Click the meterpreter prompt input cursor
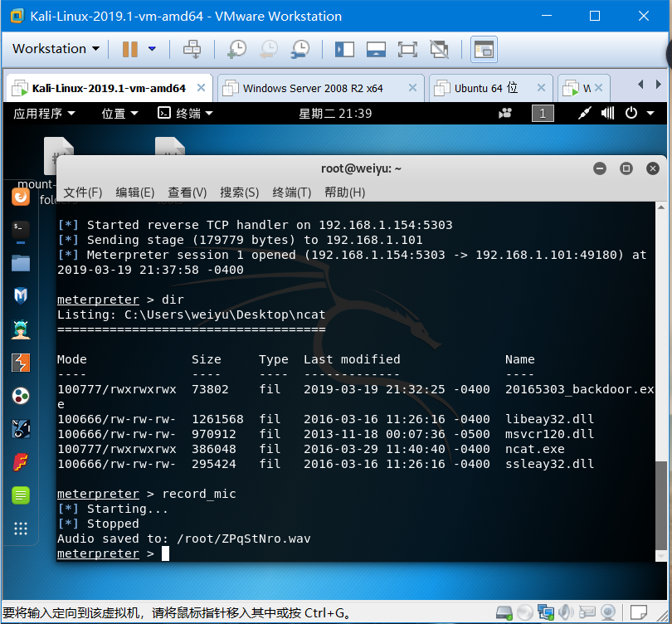The image size is (672, 624). tap(165, 553)
